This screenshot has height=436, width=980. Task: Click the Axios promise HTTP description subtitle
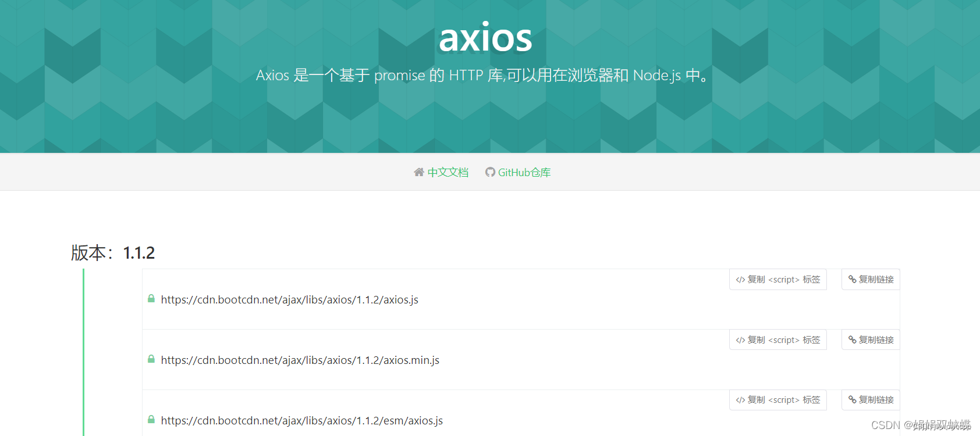[483, 76]
